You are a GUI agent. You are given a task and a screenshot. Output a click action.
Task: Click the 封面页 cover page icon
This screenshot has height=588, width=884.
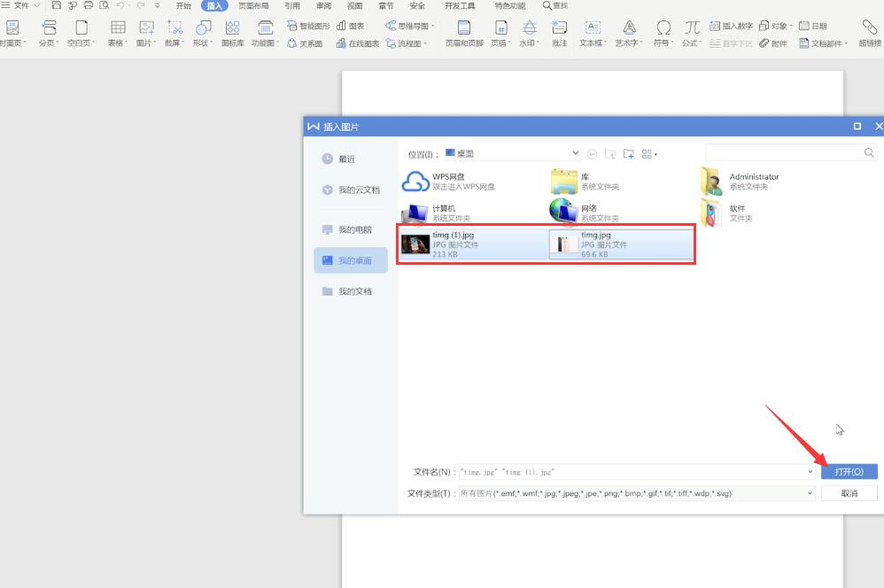tap(12, 27)
